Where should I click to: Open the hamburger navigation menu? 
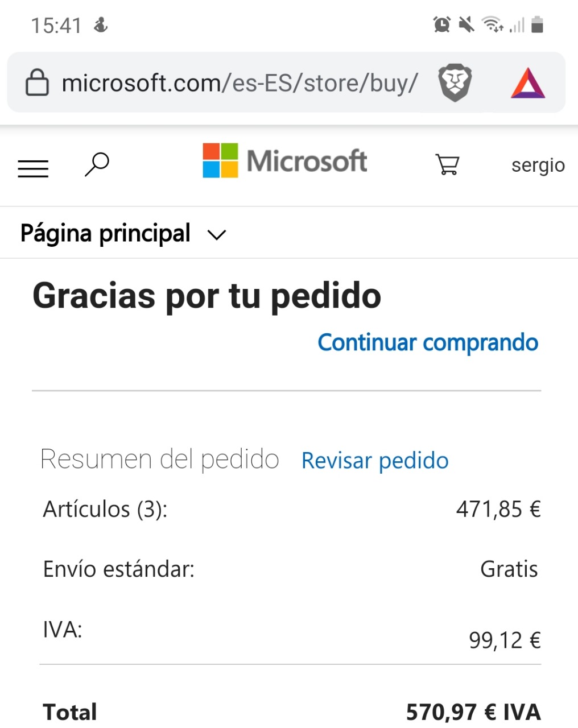(x=33, y=168)
